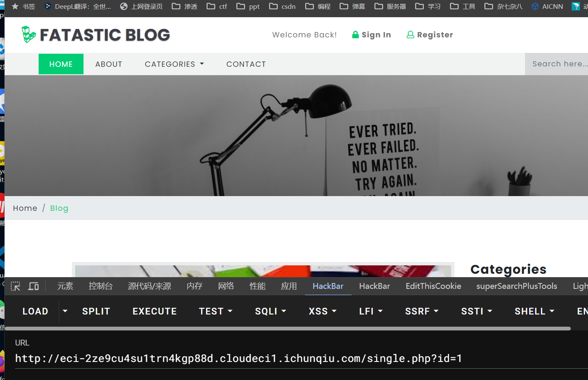Open the arrow dropdown beside LOAD
Screen dimensions: 588x380
pos(65,311)
